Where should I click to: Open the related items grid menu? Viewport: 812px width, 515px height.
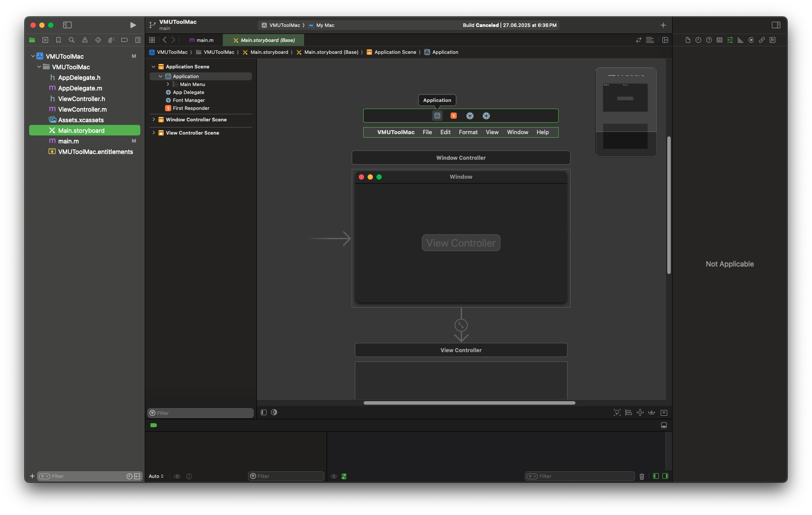pos(152,40)
